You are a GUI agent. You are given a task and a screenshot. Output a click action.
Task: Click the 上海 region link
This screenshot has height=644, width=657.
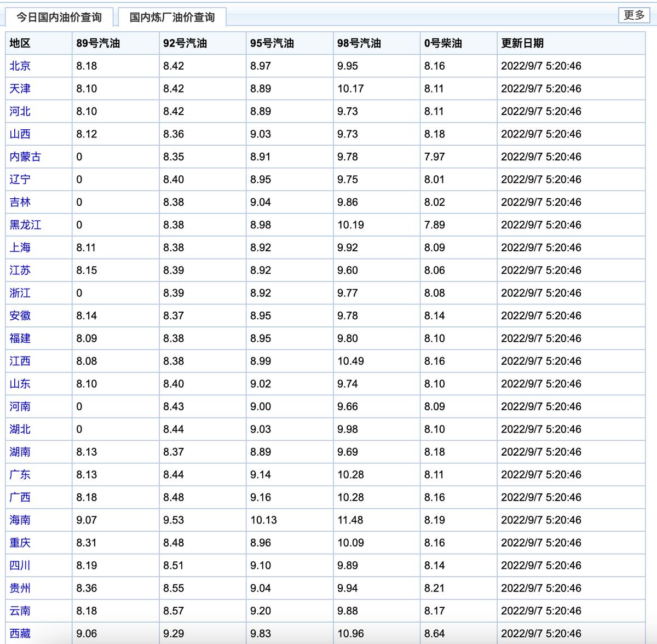pyautogui.click(x=19, y=247)
